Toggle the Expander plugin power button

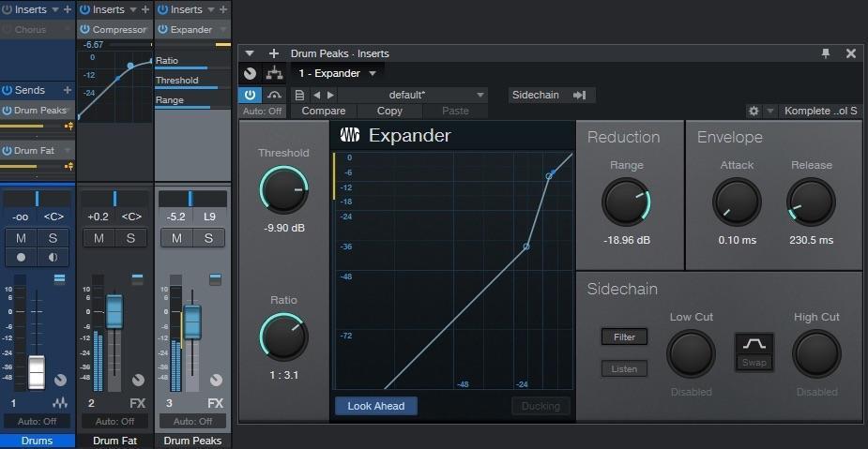250,95
